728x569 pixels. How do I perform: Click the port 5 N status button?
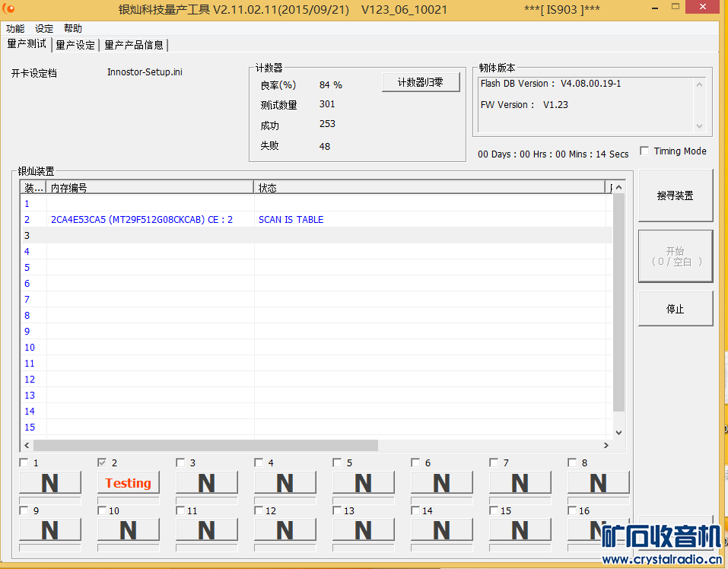click(363, 483)
